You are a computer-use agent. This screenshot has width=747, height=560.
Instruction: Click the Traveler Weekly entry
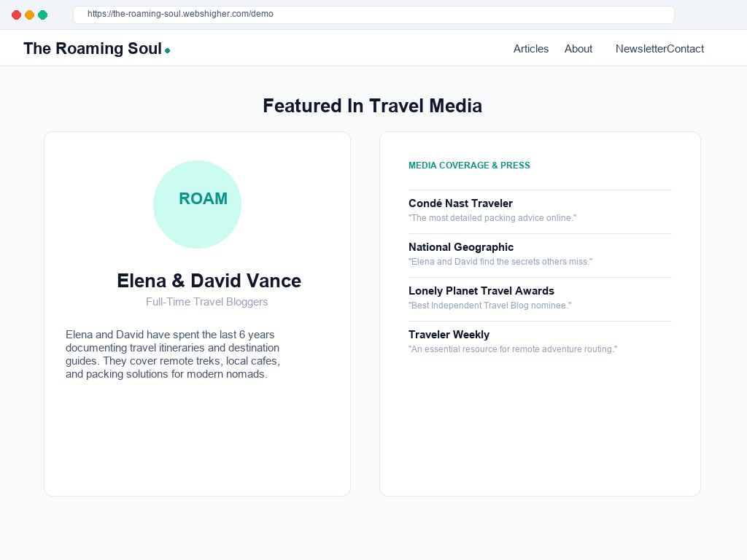(x=541, y=342)
